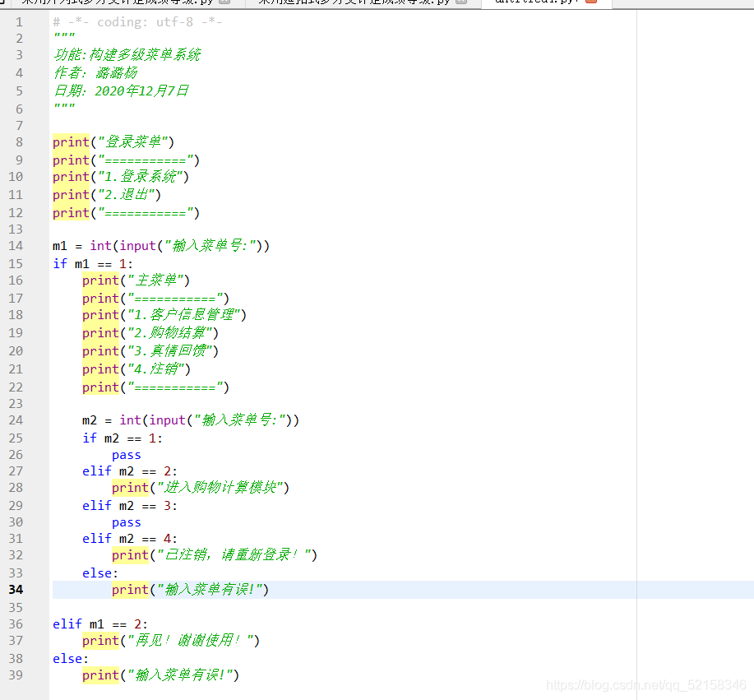Click the print("1.客户信息管理") statement

(x=164, y=315)
